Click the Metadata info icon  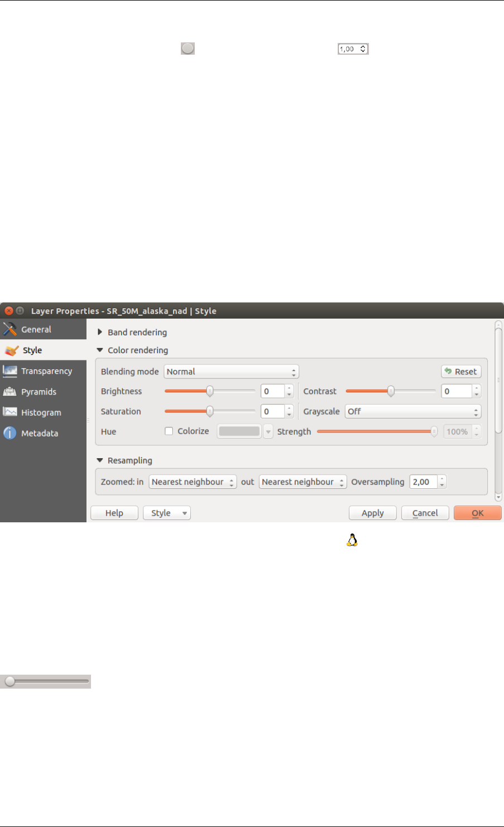coord(10,433)
